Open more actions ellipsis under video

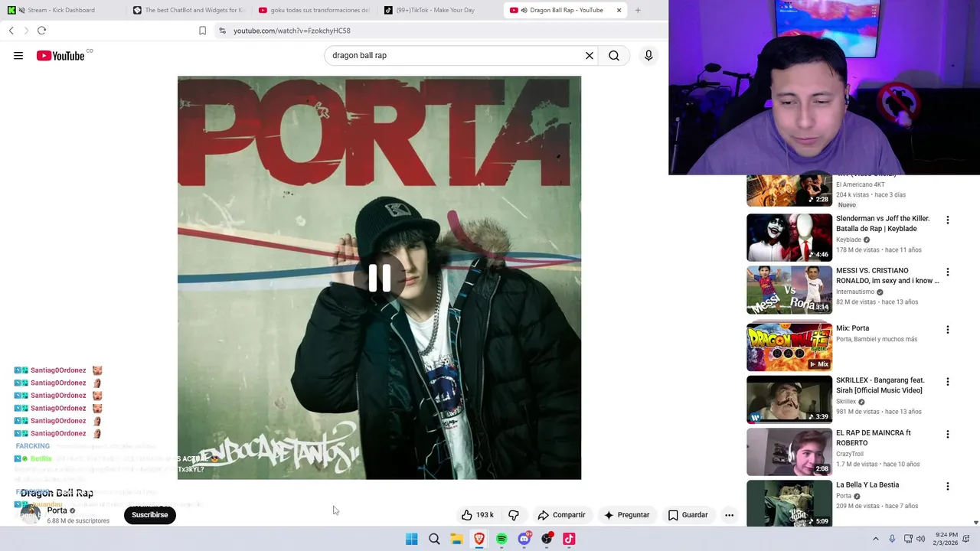pos(729,515)
